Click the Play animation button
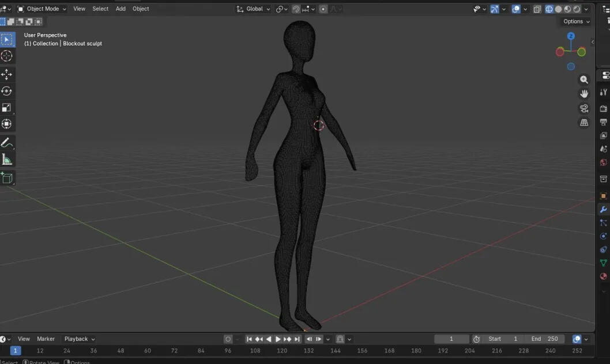This screenshot has height=364, width=610. tap(278, 339)
